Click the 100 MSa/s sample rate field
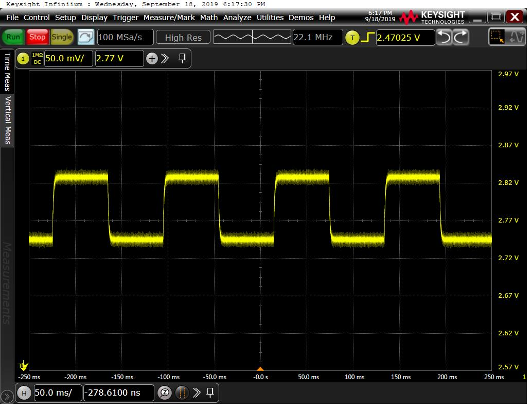The height and width of the screenshot is (409, 532). pyautogui.click(x=125, y=38)
